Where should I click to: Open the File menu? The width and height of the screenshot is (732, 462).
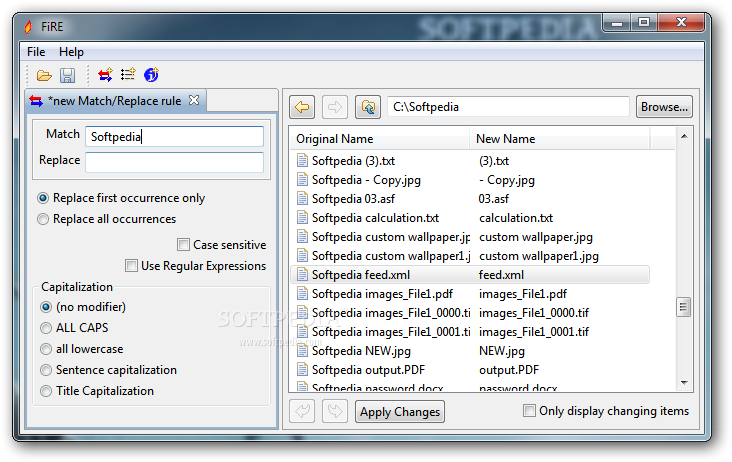click(36, 52)
